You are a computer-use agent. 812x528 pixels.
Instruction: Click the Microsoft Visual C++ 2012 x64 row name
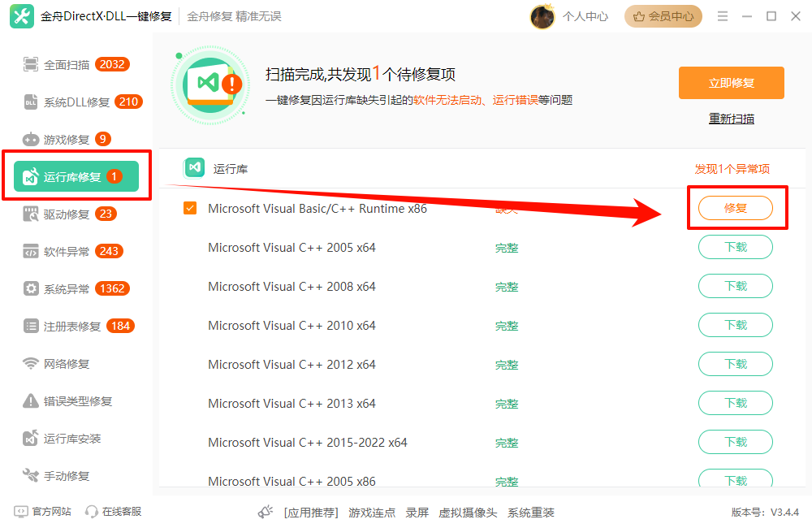292,364
